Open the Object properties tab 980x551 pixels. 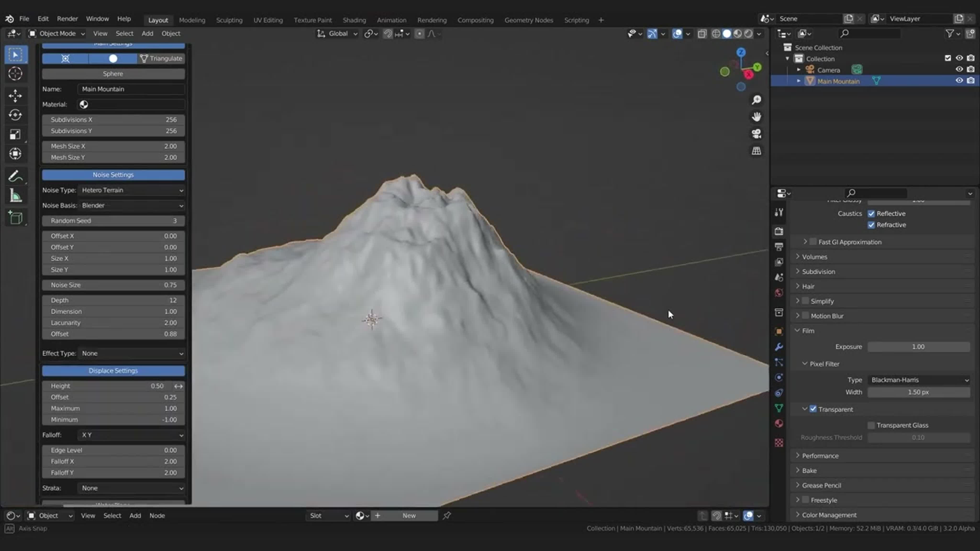[779, 332]
